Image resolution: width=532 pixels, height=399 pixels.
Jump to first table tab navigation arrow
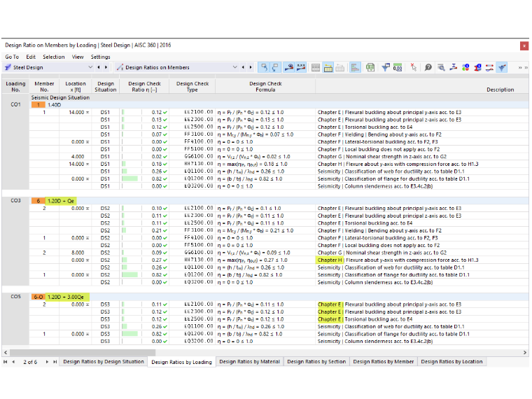(5, 362)
